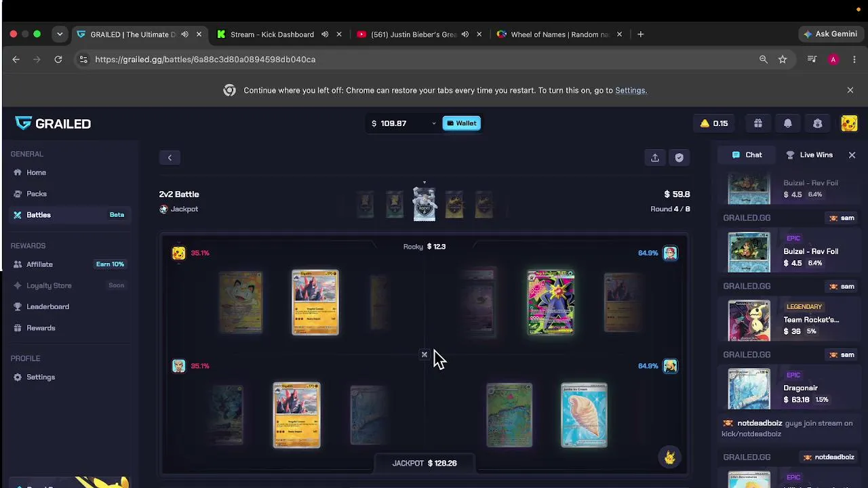Open the Packs section
The image size is (868, 488).
click(37, 194)
